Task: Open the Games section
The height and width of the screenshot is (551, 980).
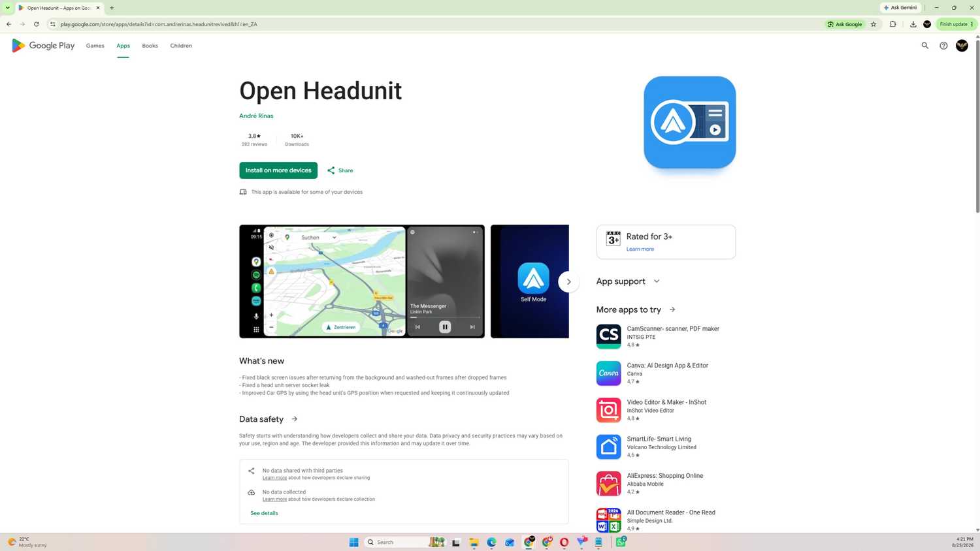Action: 95,46
